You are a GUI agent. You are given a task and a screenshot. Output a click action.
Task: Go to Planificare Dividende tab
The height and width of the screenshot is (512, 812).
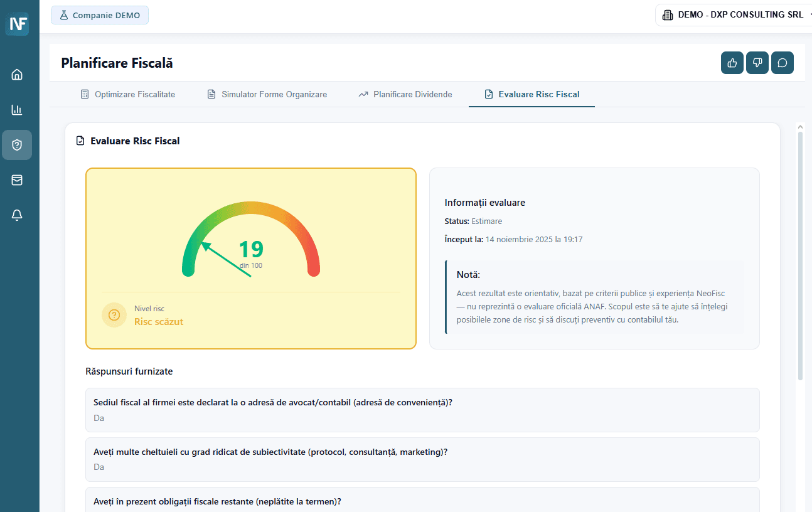[x=405, y=94]
